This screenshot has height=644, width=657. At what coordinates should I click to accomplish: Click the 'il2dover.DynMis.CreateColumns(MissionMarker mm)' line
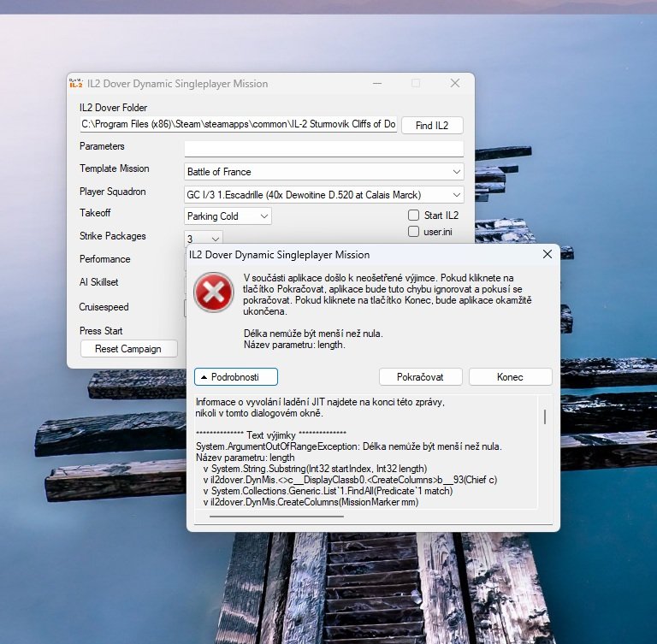click(x=311, y=502)
